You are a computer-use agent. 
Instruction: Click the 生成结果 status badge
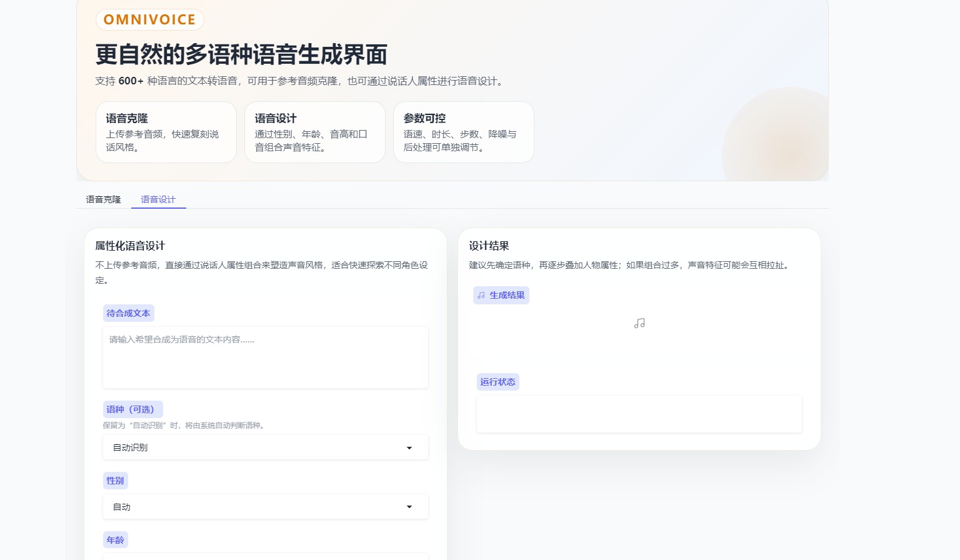click(x=501, y=295)
